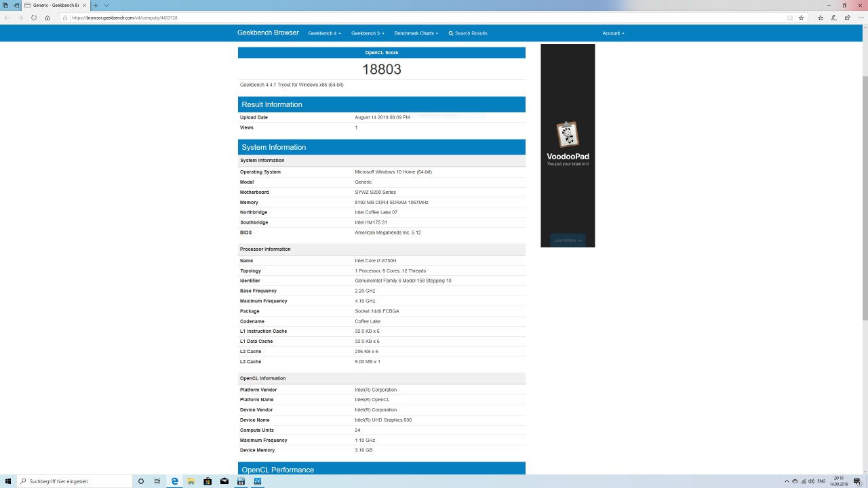Image resolution: width=868 pixels, height=488 pixels.
Task: Select upload date August 14 2019
Action: tap(382, 117)
